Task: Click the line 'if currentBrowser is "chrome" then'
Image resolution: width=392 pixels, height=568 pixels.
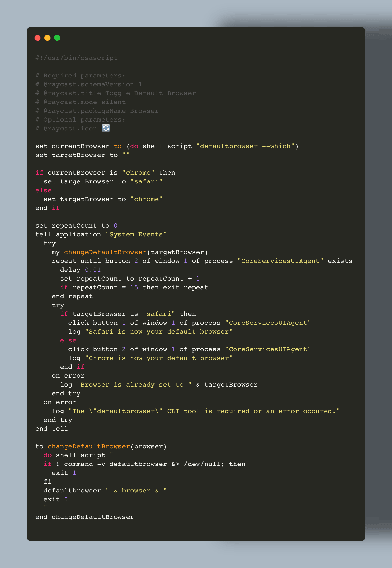Action: click(x=105, y=173)
